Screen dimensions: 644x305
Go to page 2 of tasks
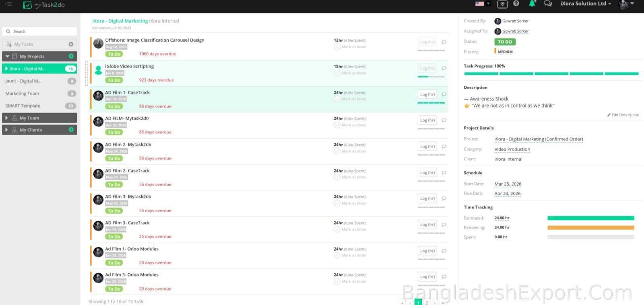click(x=427, y=303)
